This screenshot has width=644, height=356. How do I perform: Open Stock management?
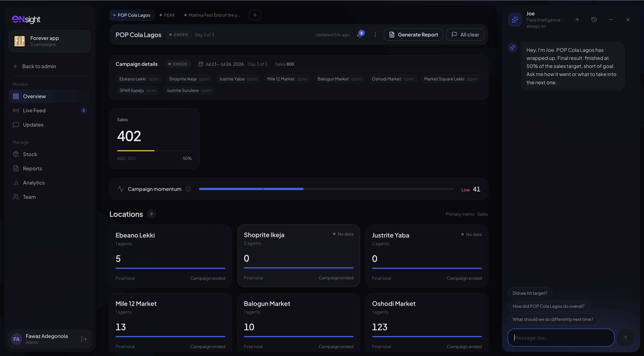point(50,154)
